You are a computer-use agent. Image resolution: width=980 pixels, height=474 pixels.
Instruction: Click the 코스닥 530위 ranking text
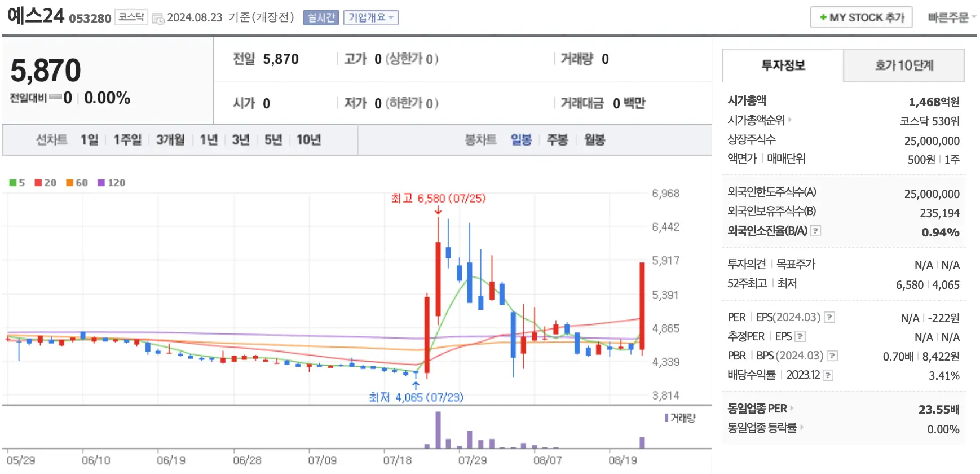[x=929, y=121]
